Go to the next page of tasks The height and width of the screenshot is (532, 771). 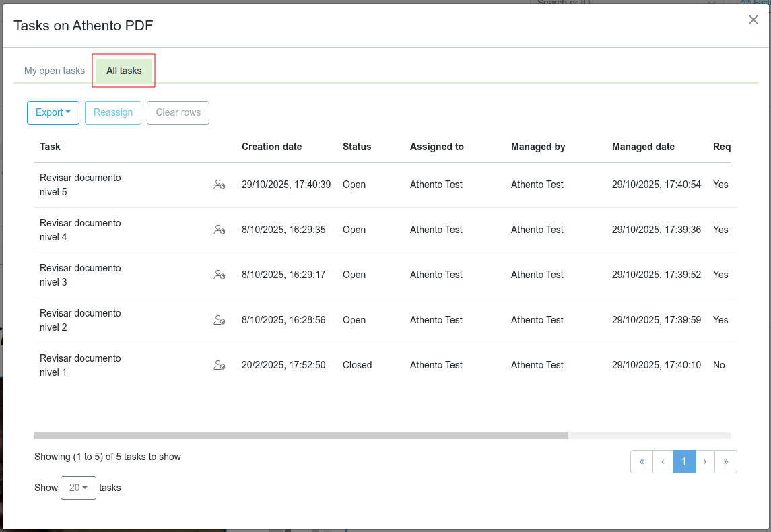704,461
